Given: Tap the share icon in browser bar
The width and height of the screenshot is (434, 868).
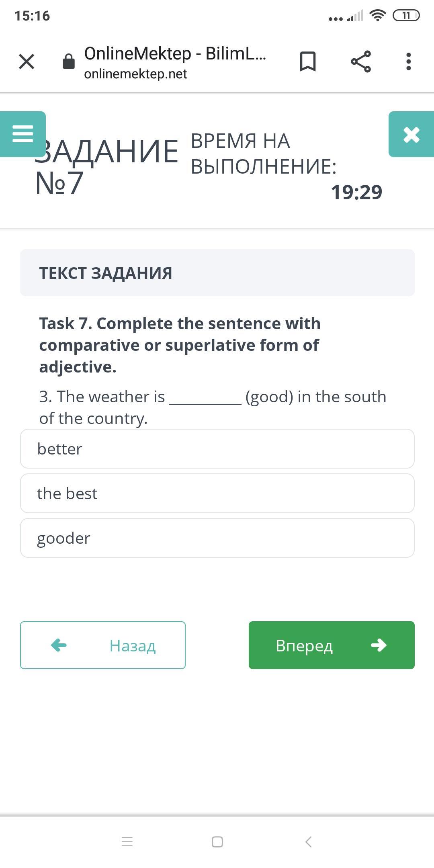Looking at the screenshot, I should click(360, 61).
